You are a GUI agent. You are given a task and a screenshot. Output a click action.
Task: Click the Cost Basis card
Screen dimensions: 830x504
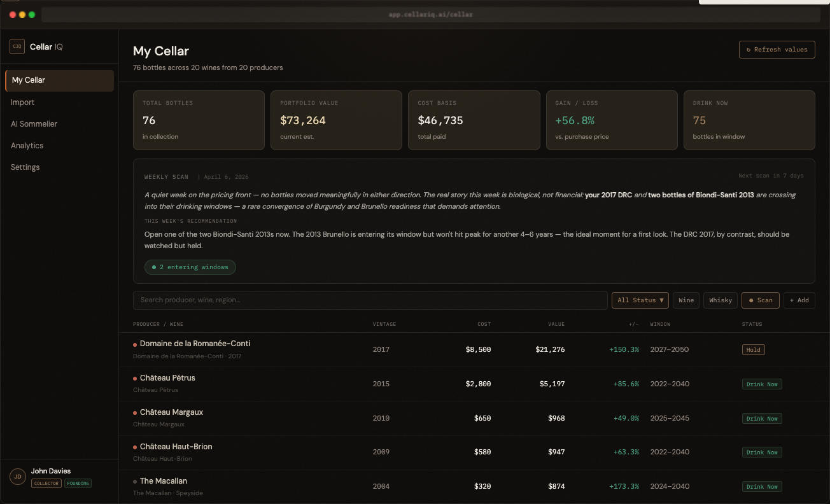tap(474, 120)
